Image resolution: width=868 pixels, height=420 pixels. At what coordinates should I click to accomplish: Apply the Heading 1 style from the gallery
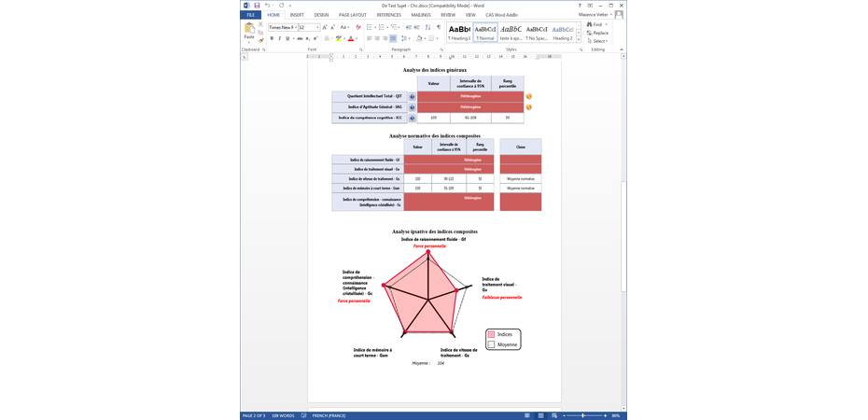pos(459,33)
